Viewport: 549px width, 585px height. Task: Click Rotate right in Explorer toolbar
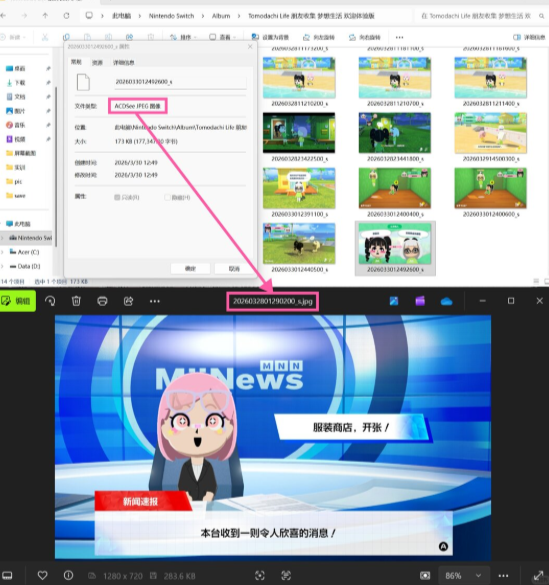364,37
